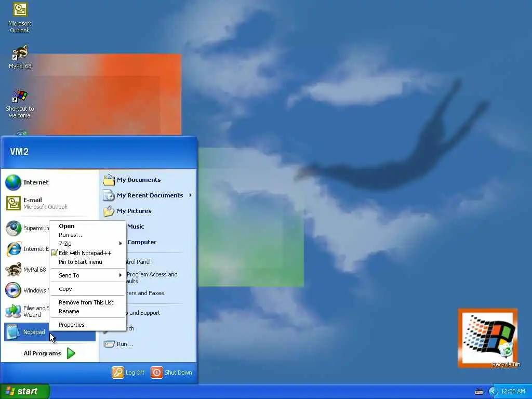Open E-mail Microsoft Outlook icon in Start menu
This screenshot has width=532, height=399.
coord(13,203)
